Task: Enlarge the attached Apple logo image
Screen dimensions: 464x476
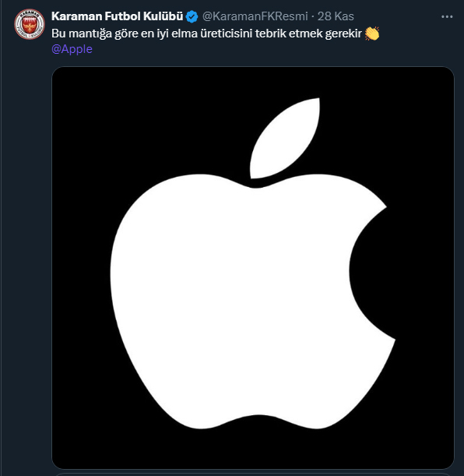Action: click(253, 267)
